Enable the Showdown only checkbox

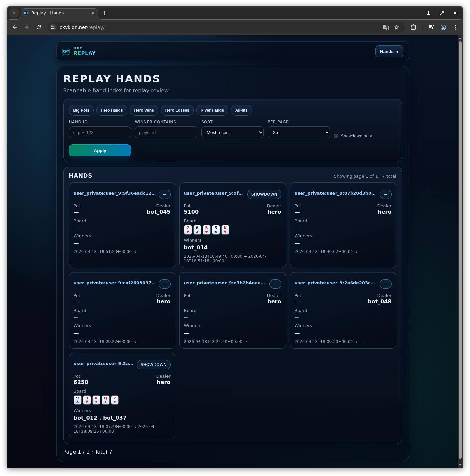336,136
